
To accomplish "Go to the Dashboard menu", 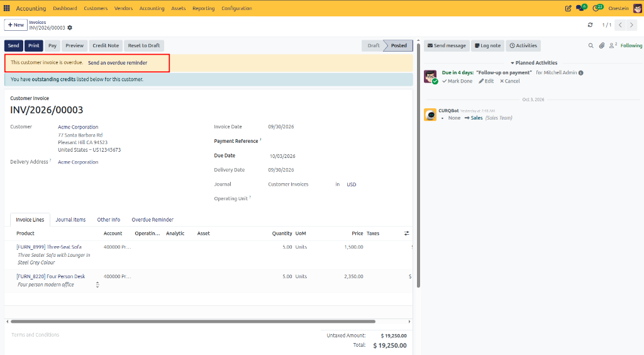I will coord(65,8).
